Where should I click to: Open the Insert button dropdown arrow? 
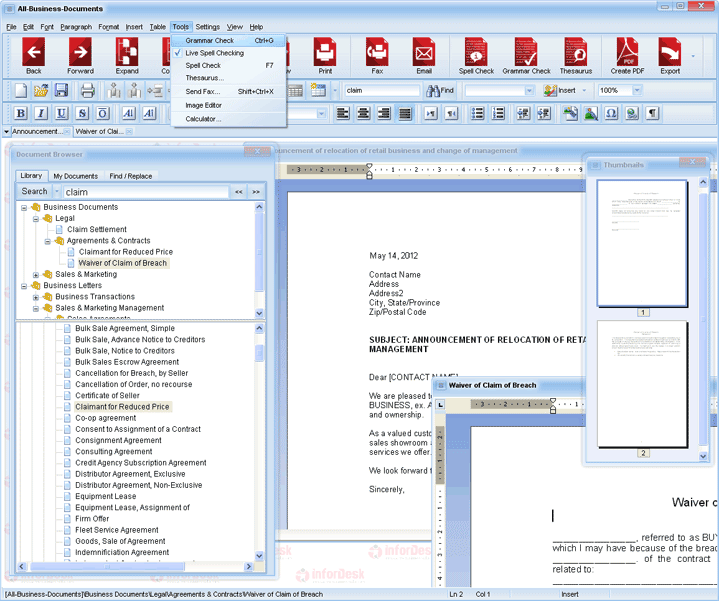click(x=584, y=91)
